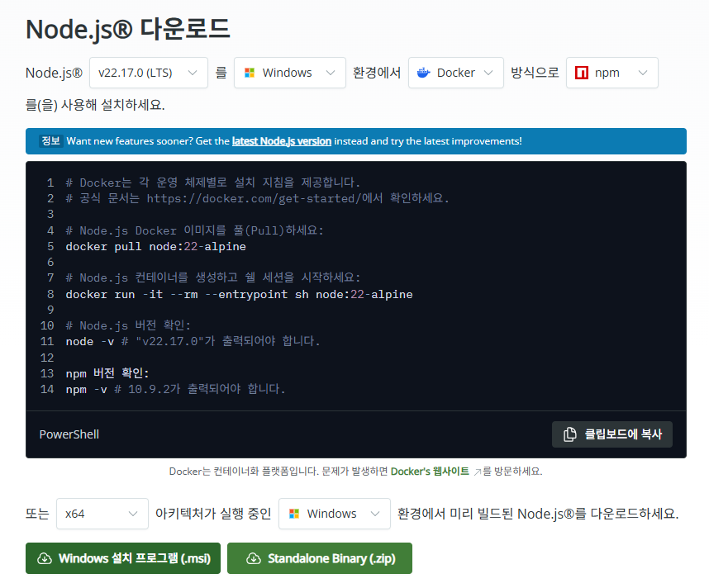709x588 pixels.
Task: Click the Windows logo in top platform dropdown
Action: click(x=250, y=73)
